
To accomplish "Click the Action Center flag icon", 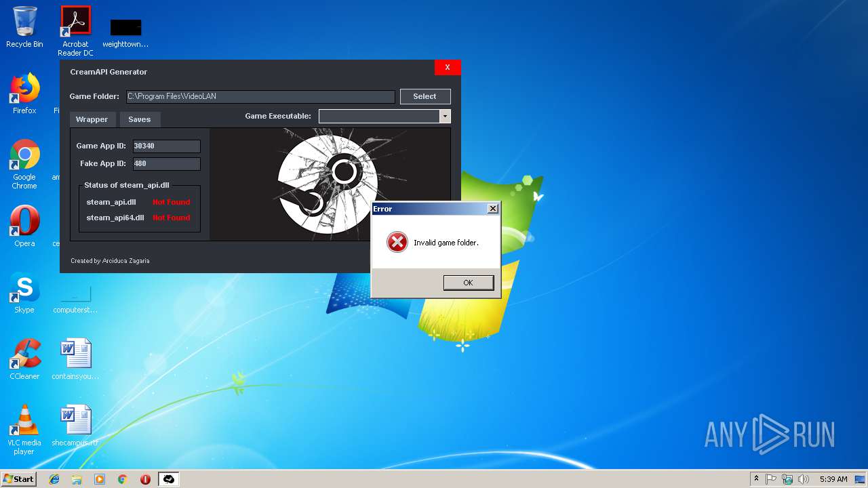I will coord(771,479).
